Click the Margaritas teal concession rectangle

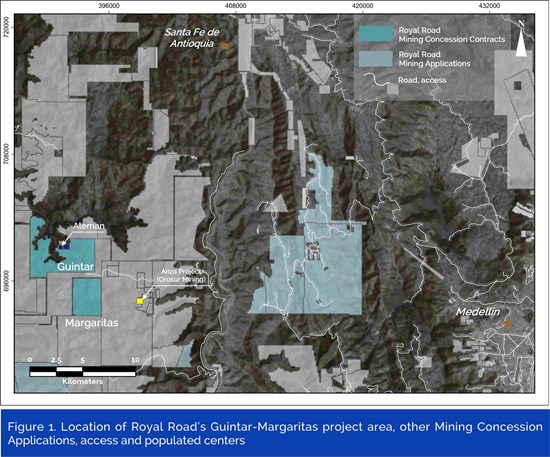(87, 297)
